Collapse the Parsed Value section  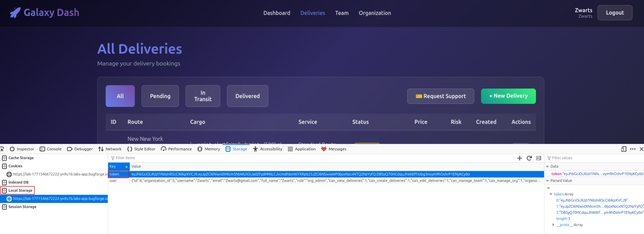click(x=547, y=181)
